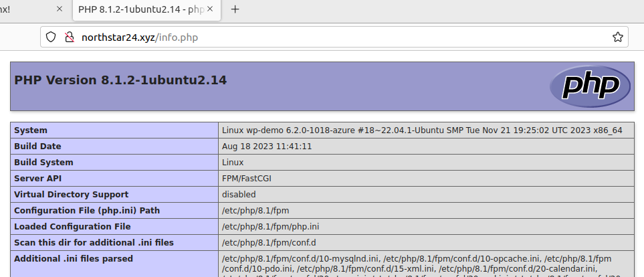Select the Server API label

38,179
